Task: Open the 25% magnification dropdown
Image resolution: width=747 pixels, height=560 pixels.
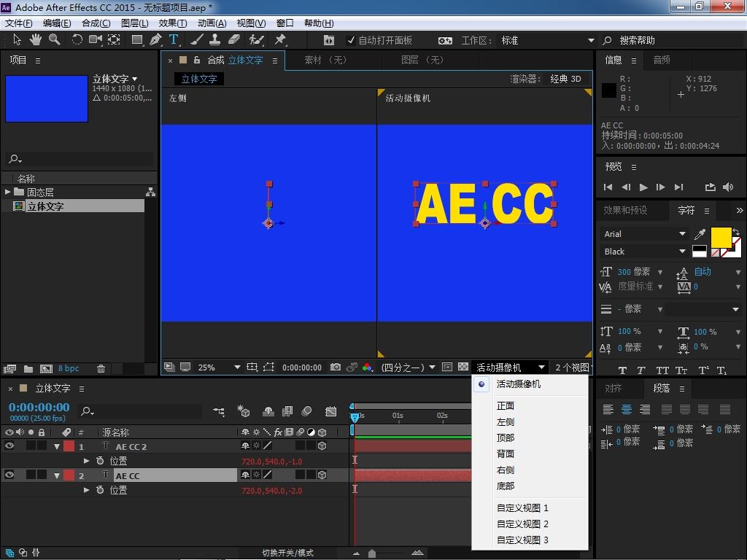Action: click(x=219, y=367)
